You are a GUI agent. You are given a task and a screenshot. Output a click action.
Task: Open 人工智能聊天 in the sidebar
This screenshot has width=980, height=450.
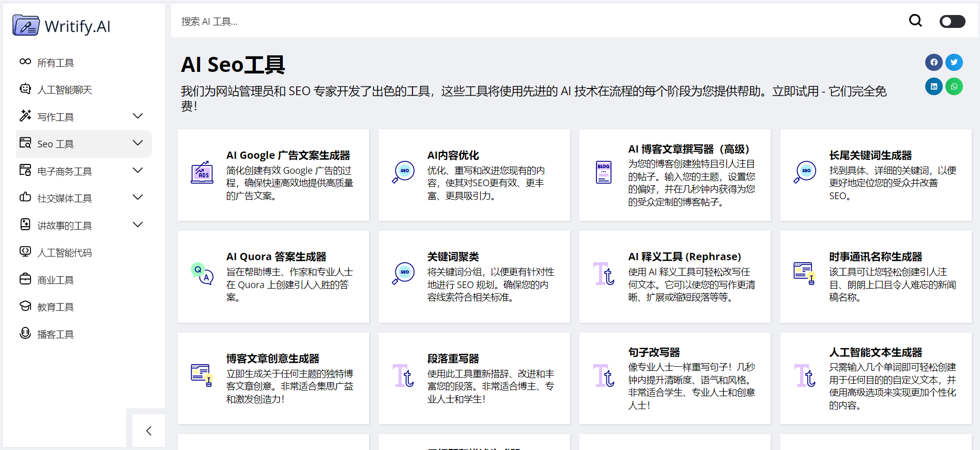pos(64,89)
